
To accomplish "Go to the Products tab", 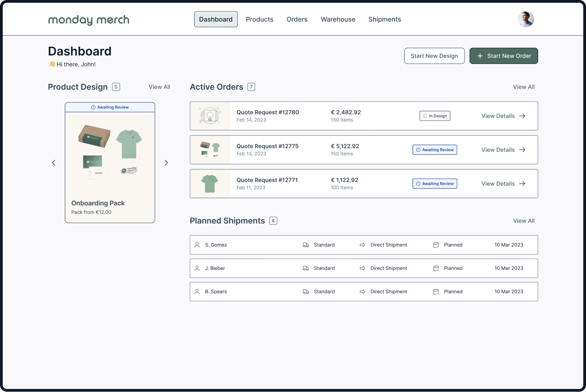I will pos(259,20).
